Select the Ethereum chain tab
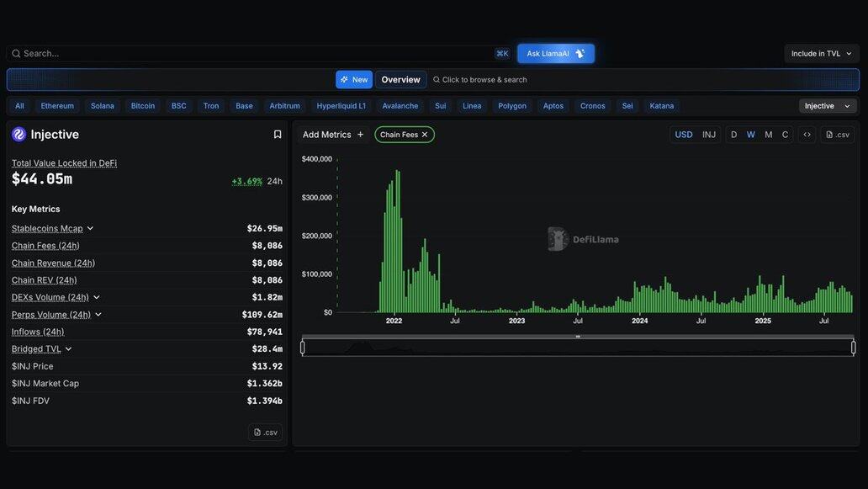The width and height of the screenshot is (868, 489). coord(57,106)
